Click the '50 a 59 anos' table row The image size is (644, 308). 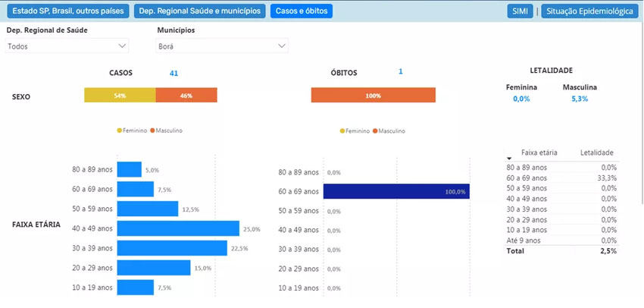561,188
